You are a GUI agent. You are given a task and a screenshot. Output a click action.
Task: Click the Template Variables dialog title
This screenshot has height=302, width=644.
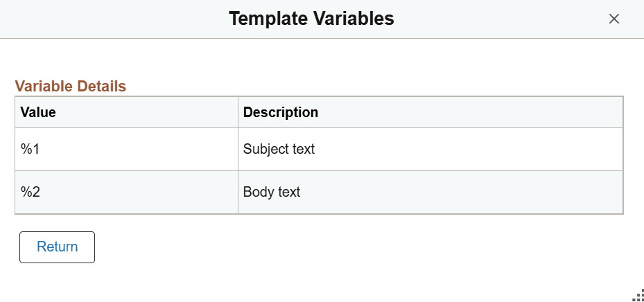tap(311, 19)
